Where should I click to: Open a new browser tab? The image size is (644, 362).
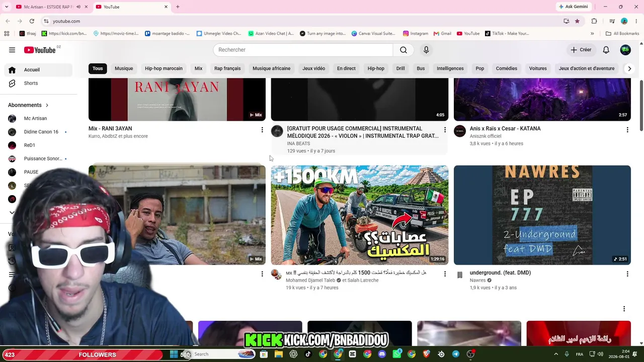[178, 7]
